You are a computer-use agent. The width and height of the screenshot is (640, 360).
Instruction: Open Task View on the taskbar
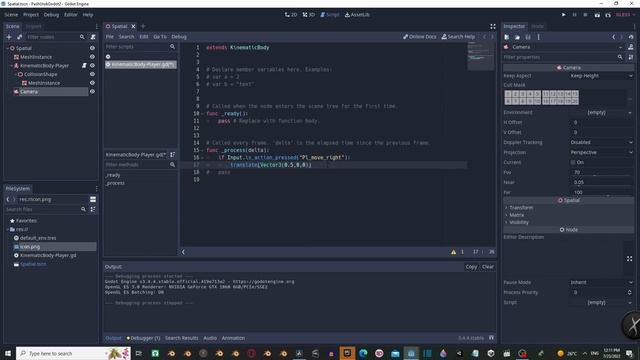point(139,353)
